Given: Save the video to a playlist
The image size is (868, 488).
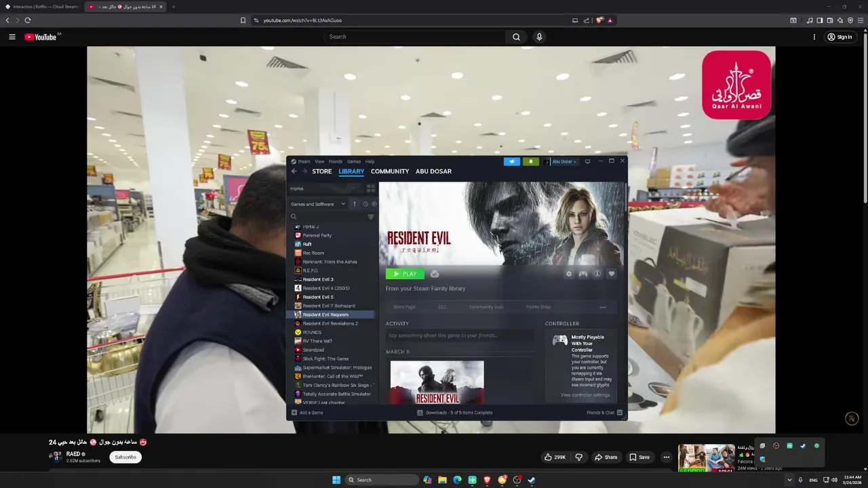Looking at the screenshot, I should (639, 457).
